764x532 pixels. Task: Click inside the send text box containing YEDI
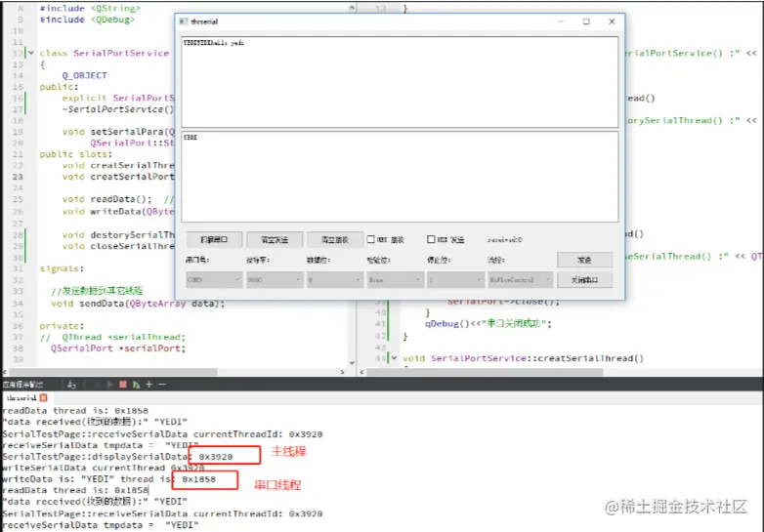point(400,177)
